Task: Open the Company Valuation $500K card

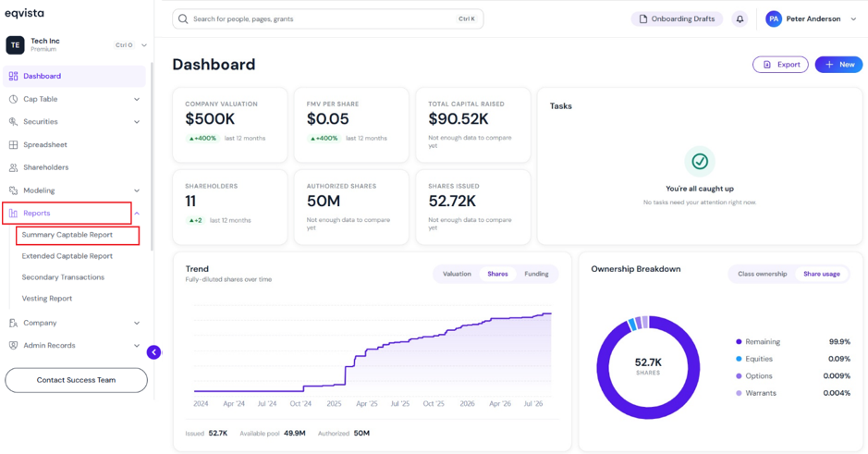Action: coord(230,125)
